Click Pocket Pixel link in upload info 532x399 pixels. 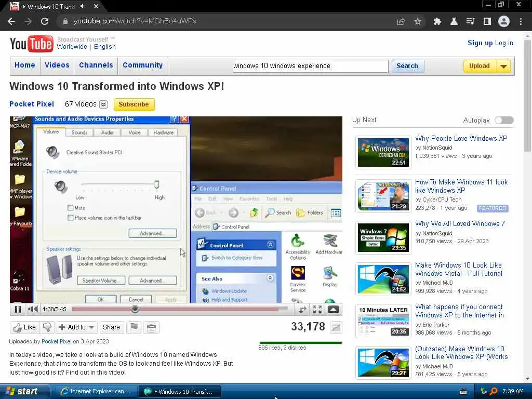point(56,341)
